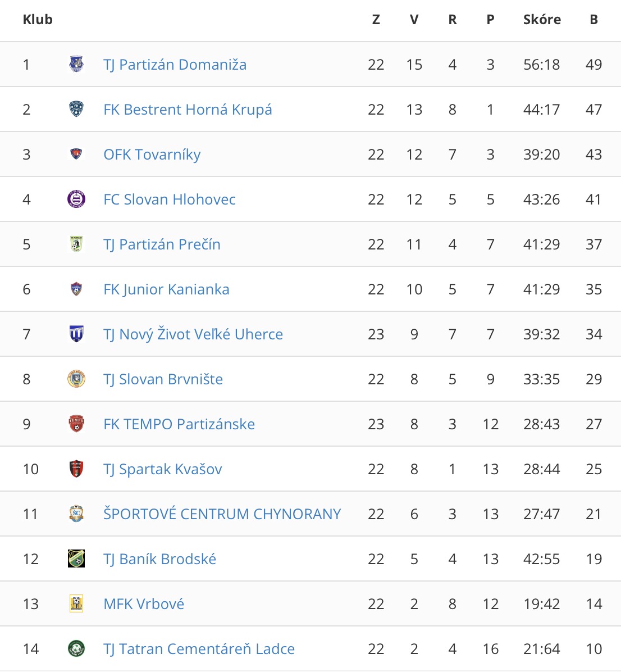This screenshot has width=621, height=672.
Task: Click the TJ Nový Život Veľké Uherce shield icon
Action: tap(76, 334)
